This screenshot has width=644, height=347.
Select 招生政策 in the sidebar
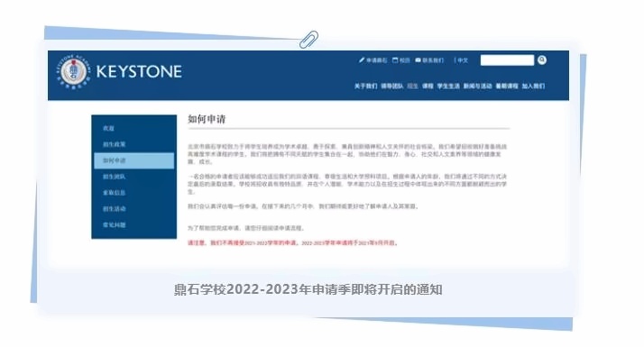click(x=115, y=144)
